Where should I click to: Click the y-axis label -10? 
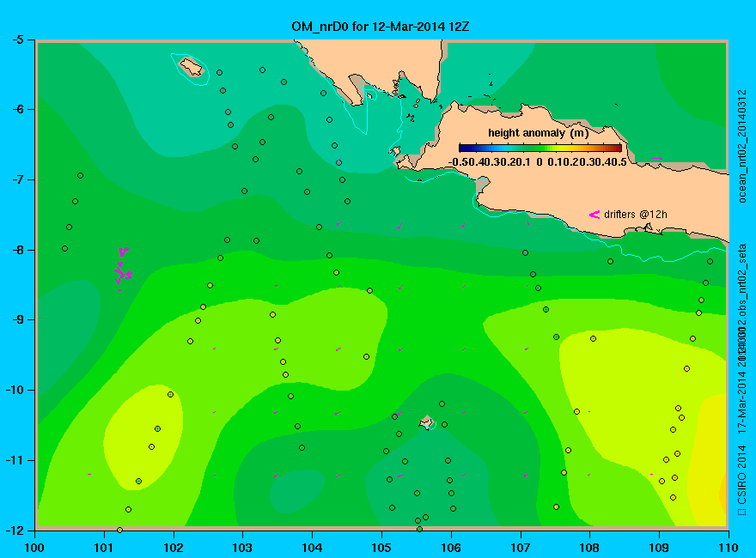[15, 390]
